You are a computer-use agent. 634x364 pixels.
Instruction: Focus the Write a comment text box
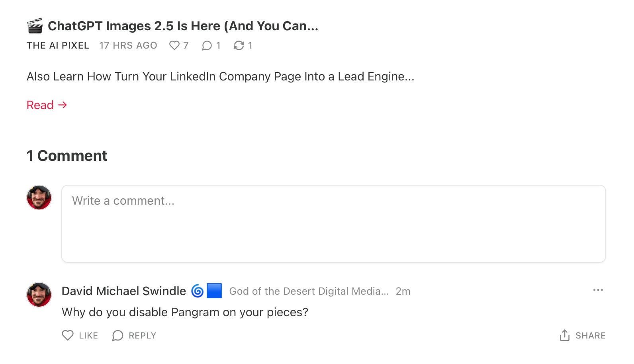tap(334, 223)
